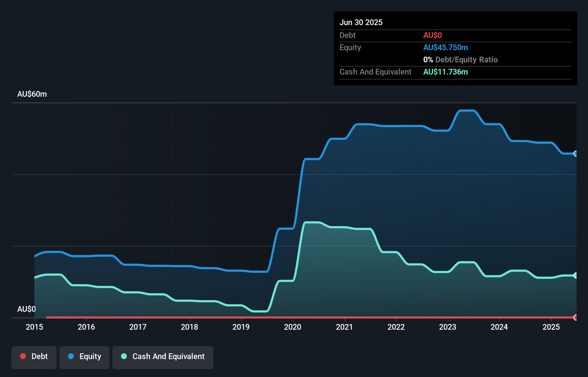
Task: Click the blue Equity legend dot
Action: pyautogui.click(x=72, y=356)
